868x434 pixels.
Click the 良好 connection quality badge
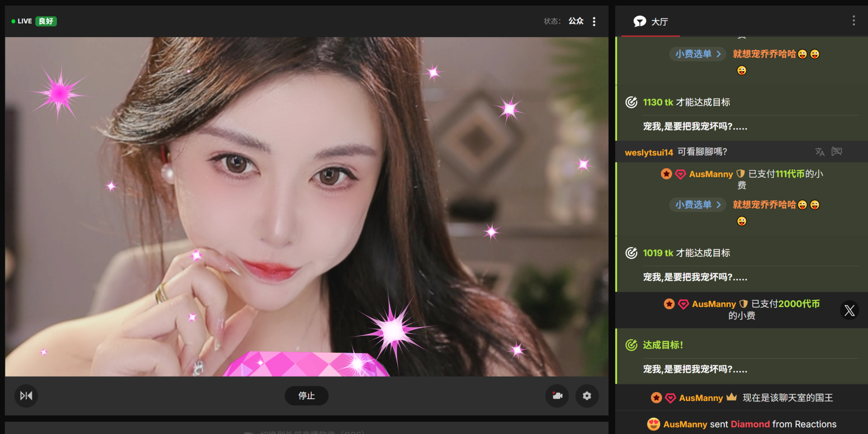tap(46, 21)
